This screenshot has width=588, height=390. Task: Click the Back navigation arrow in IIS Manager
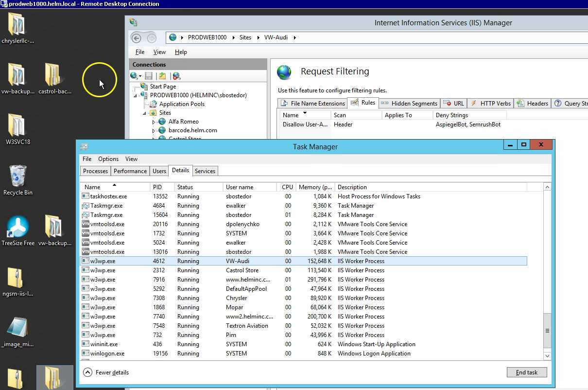click(x=137, y=37)
